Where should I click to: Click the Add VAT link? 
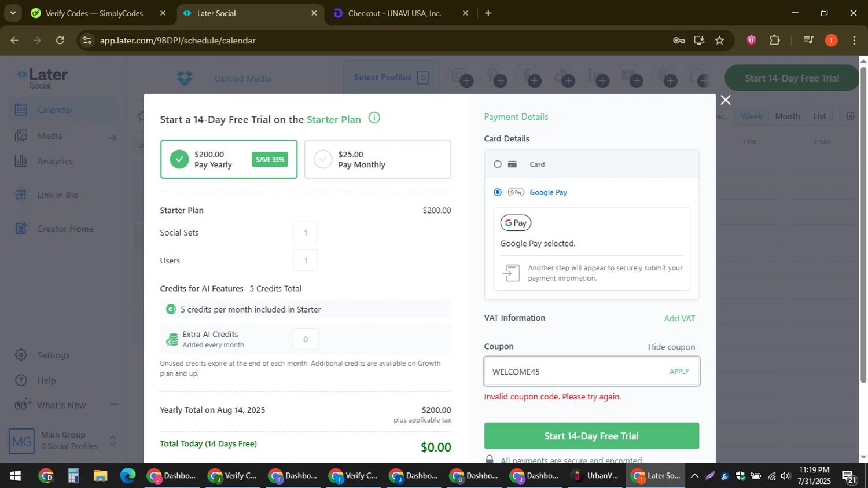click(679, 318)
